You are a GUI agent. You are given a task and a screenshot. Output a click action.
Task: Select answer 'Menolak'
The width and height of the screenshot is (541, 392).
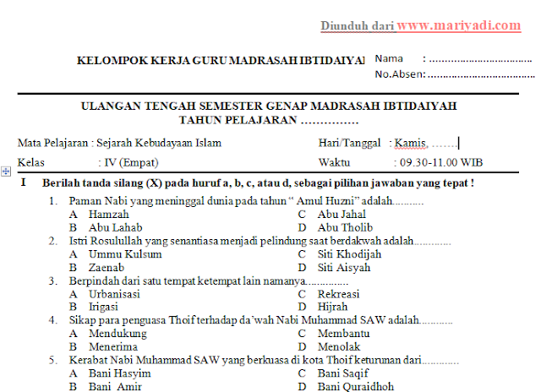339,346
